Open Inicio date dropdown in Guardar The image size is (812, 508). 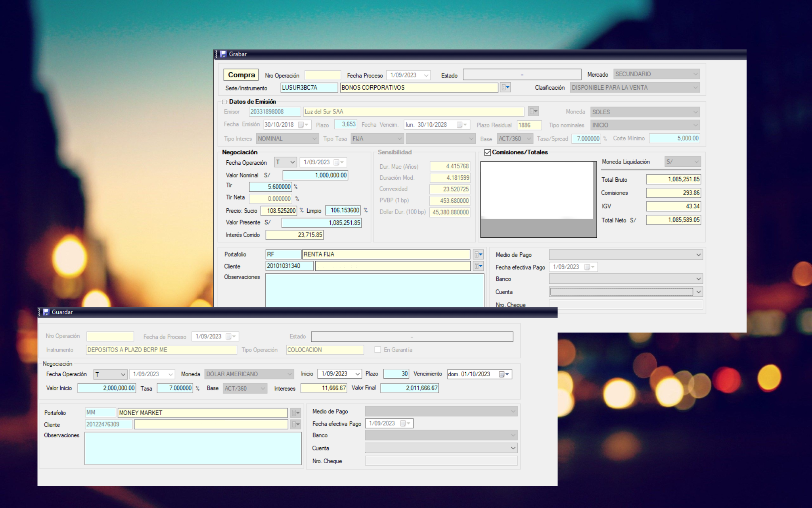(x=357, y=374)
